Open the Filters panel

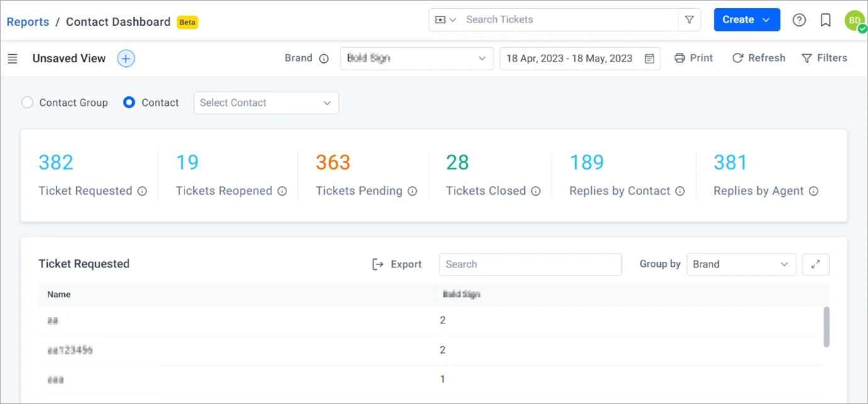[825, 58]
